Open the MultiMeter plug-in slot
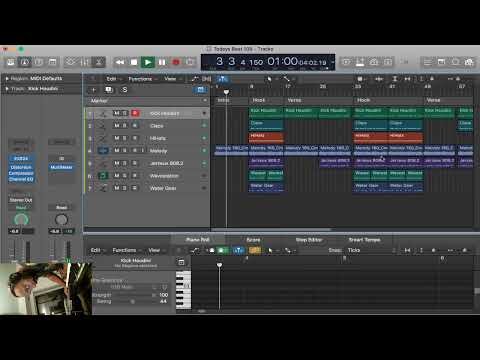The width and height of the screenshot is (480, 360). 61,167
